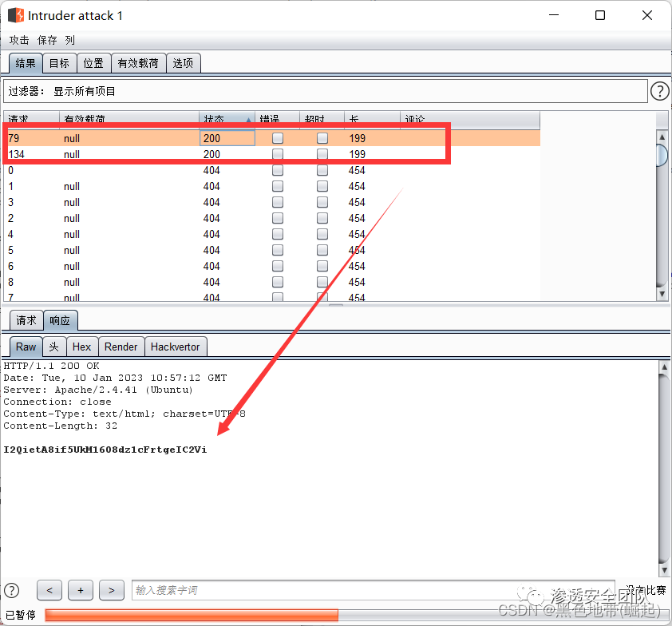Screen dimensions: 672x626
Task: Click the Content-Length: 32 header line
Action: (x=61, y=426)
